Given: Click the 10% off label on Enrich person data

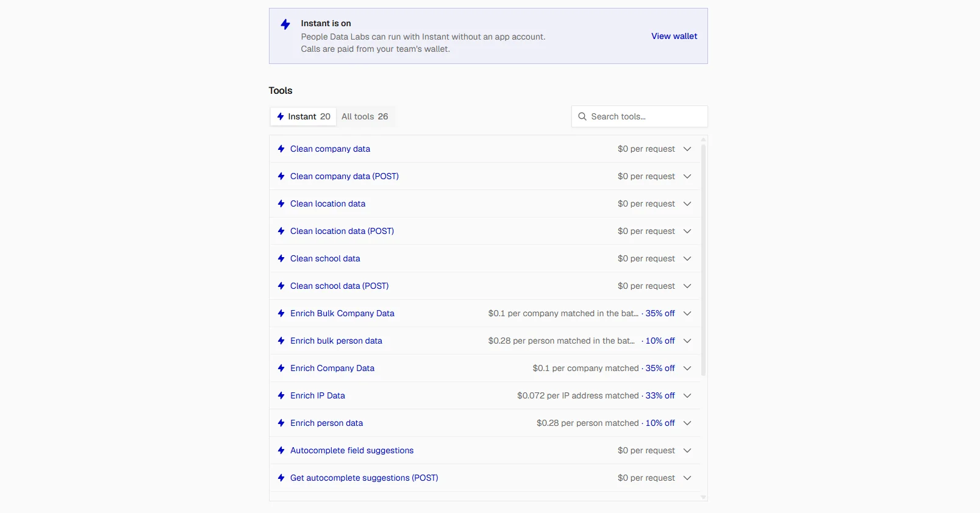Looking at the screenshot, I should [660, 423].
